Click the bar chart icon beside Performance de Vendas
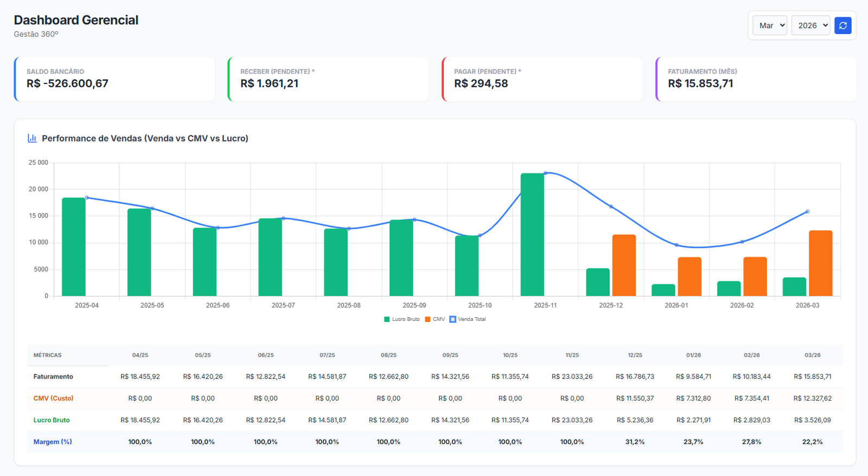 (32, 138)
